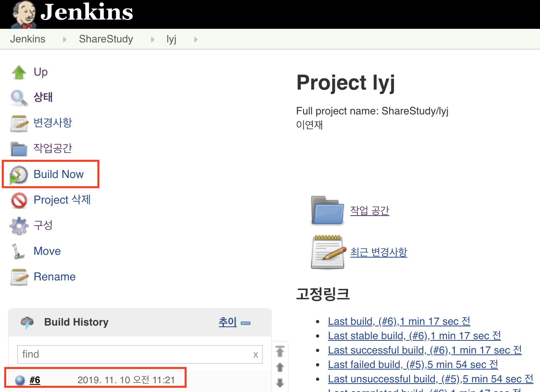Go Up to the parent folder
This screenshot has width=540, height=392.
(x=41, y=72)
